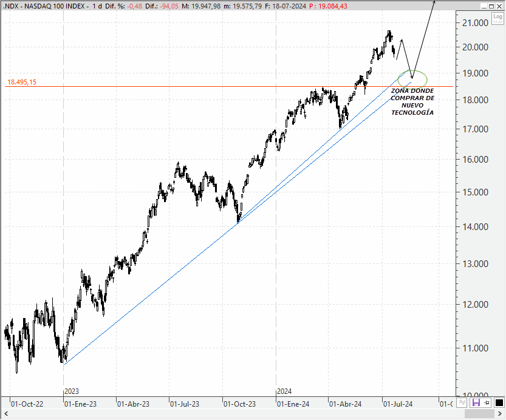Click the 13.000 price axis label
Viewport: 506px width, 420px height.
(x=476, y=264)
